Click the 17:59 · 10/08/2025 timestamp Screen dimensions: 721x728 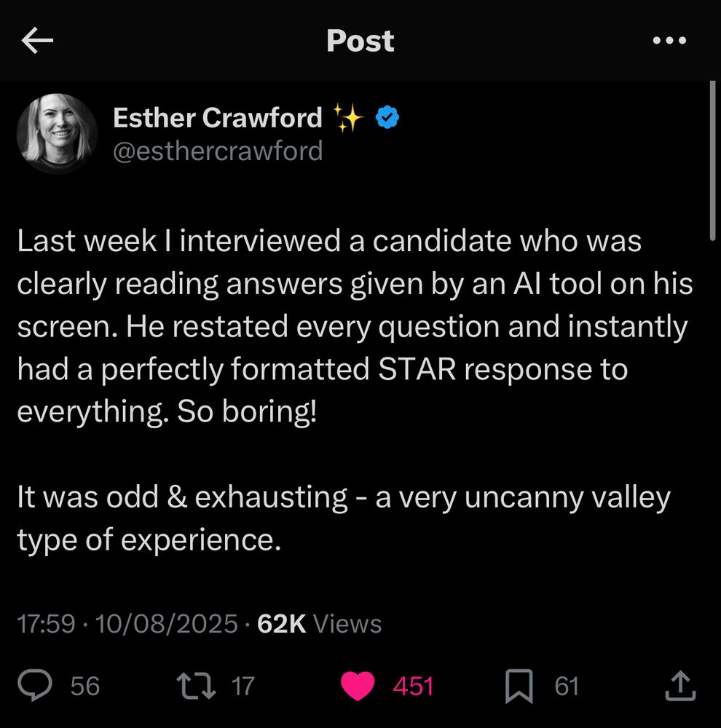[x=127, y=624]
